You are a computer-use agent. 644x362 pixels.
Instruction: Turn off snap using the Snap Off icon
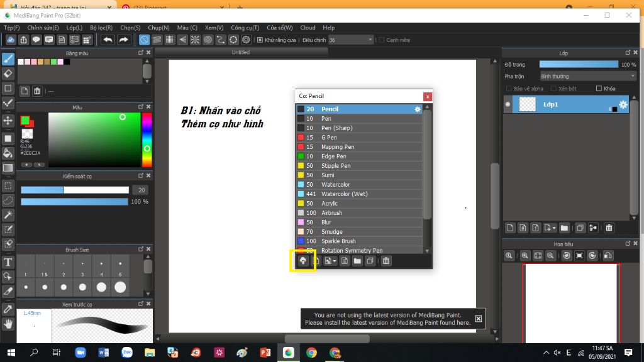click(144, 40)
